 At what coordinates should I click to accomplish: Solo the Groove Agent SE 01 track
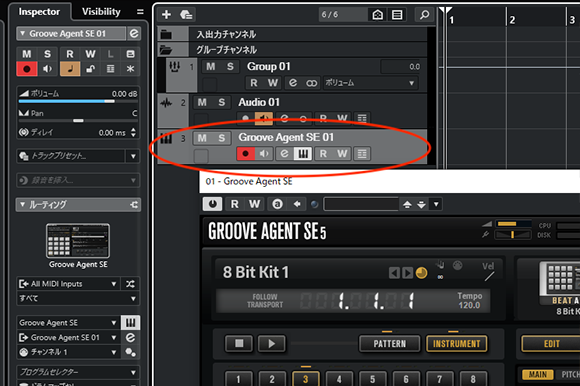tap(222, 138)
